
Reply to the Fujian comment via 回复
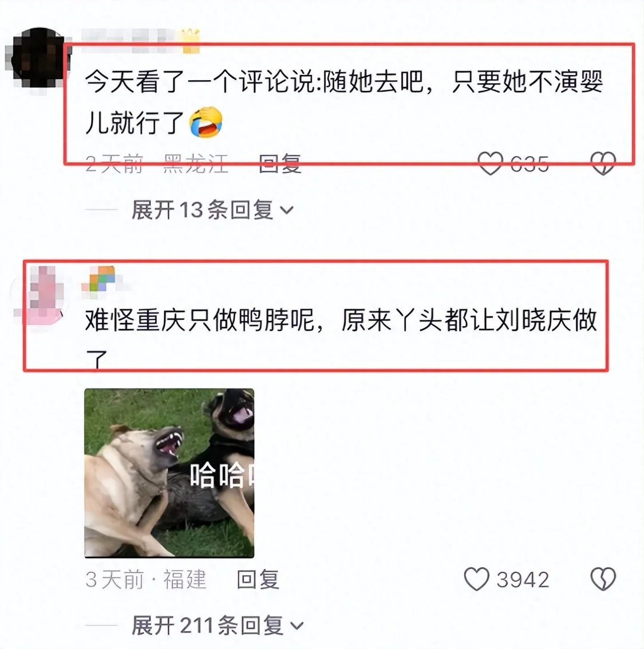tap(258, 579)
